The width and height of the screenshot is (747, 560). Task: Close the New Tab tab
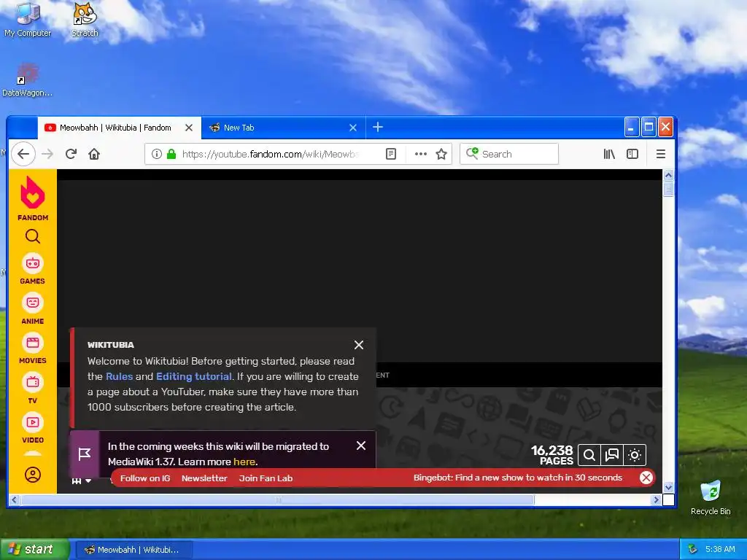coord(353,128)
